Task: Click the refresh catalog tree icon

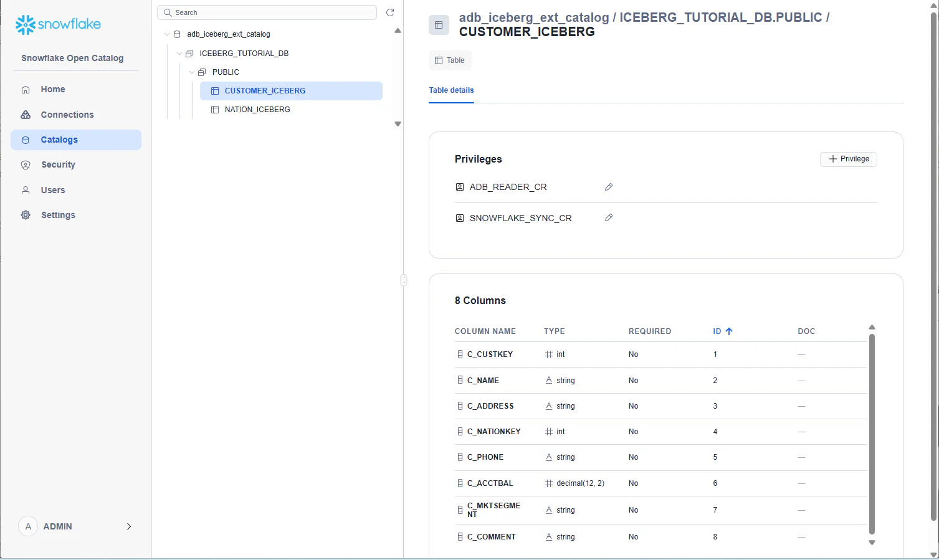Action: [x=390, y=12]
